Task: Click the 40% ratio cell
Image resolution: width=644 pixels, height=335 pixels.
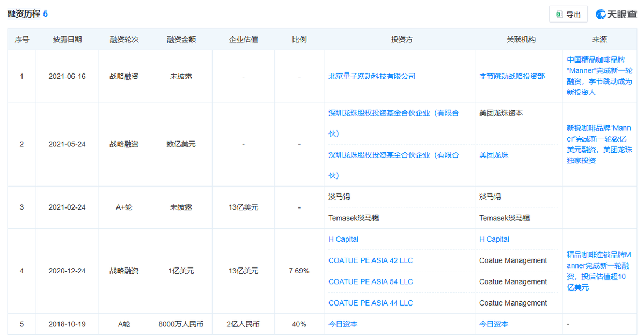Action: (x=299, y=324)
